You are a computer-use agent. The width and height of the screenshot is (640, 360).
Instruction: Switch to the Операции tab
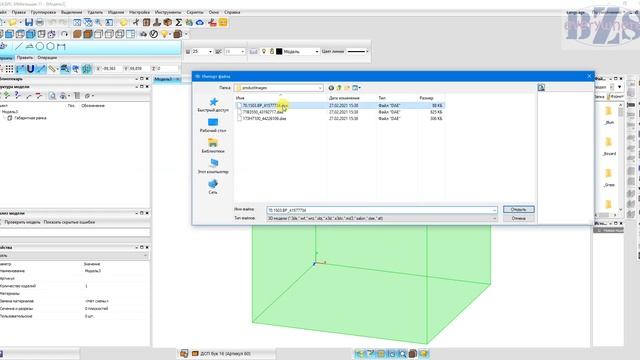coord(47,58)
